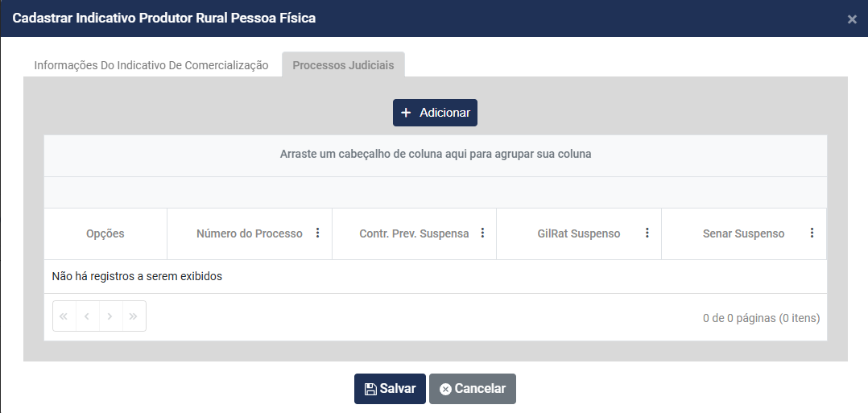The image size is (868, 413).
Task: Click the Opções column header
Action: [x=105, y=233]
